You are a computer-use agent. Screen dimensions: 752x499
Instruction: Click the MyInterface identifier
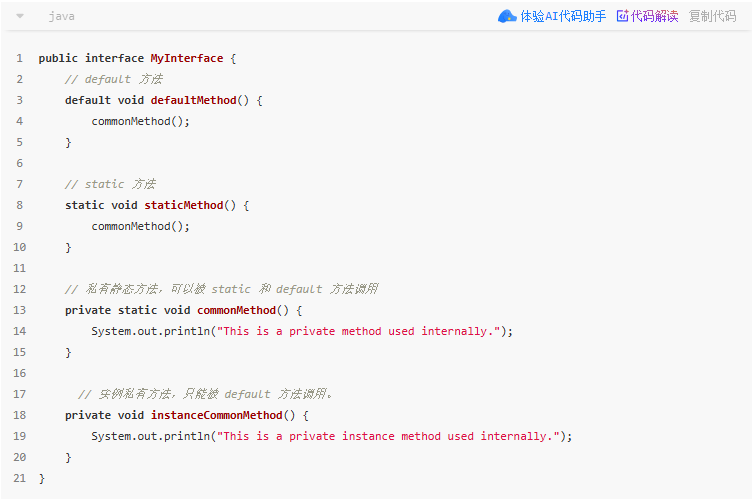187,58
